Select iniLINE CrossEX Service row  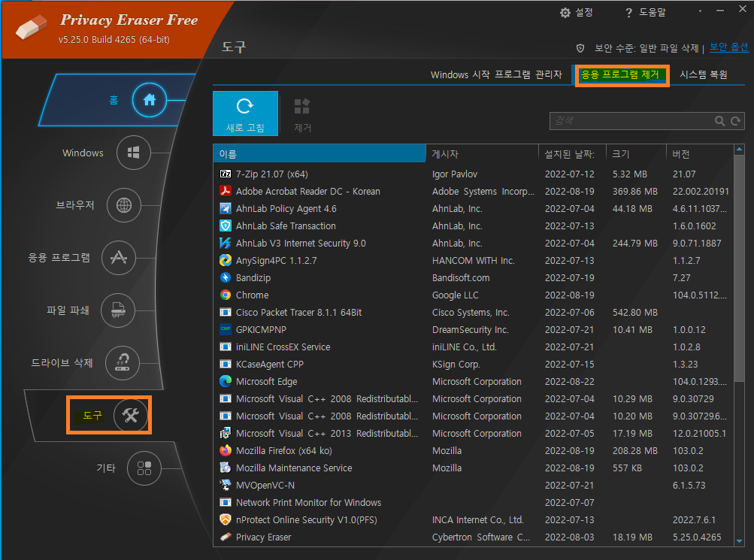(x=474, y=347)
